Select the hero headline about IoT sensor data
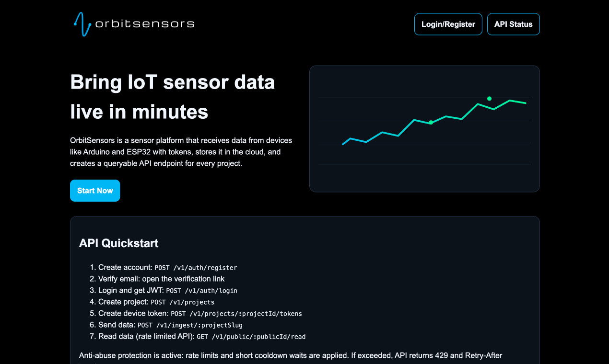Image resolution: width=609 pixels, height=364 pixels. coord(173,97)
